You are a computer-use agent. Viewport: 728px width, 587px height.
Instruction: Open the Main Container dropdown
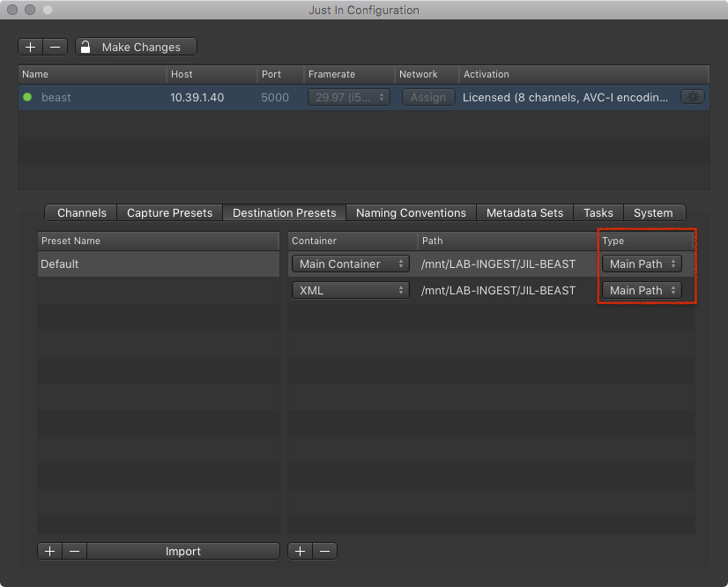tap(351, 264)
